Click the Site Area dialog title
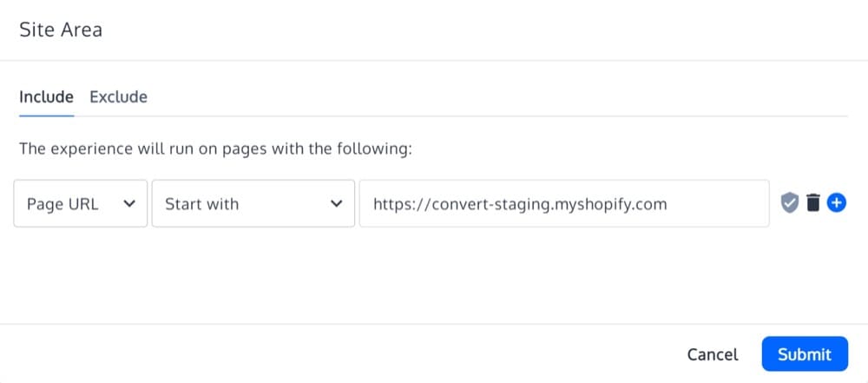The image size is (868, 383). [61, 30]
